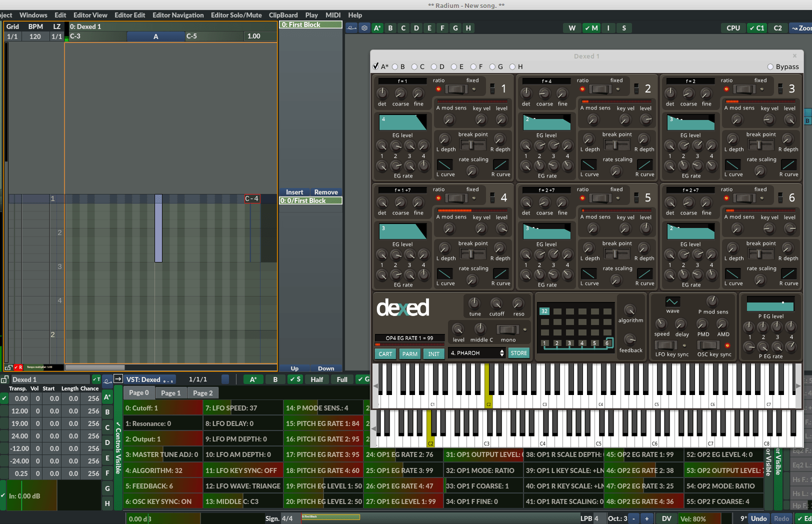Select preset B radio button in Dexed window
Image resolution: width=812 pixels, height=524 pixels.
point(394,66)
